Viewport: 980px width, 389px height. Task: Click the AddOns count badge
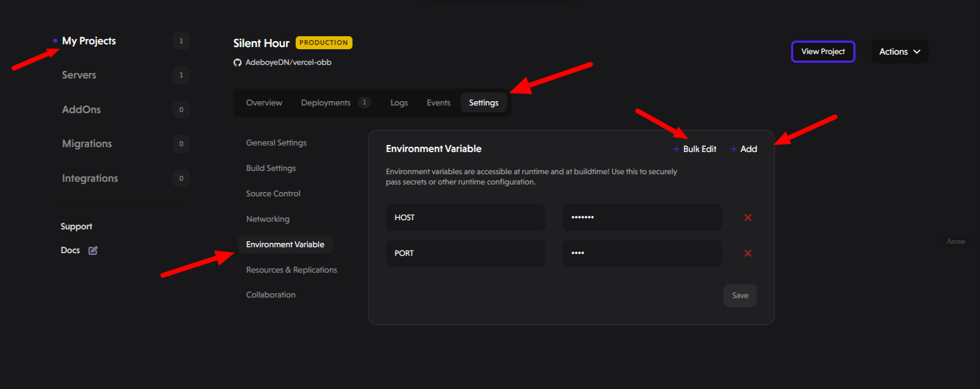(181, 110)
